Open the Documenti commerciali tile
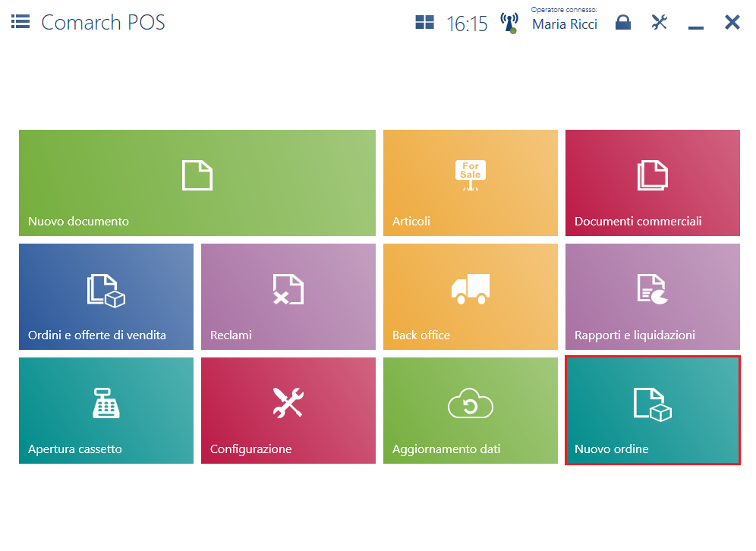Screen dimensions: 756x551 (652, 183)
